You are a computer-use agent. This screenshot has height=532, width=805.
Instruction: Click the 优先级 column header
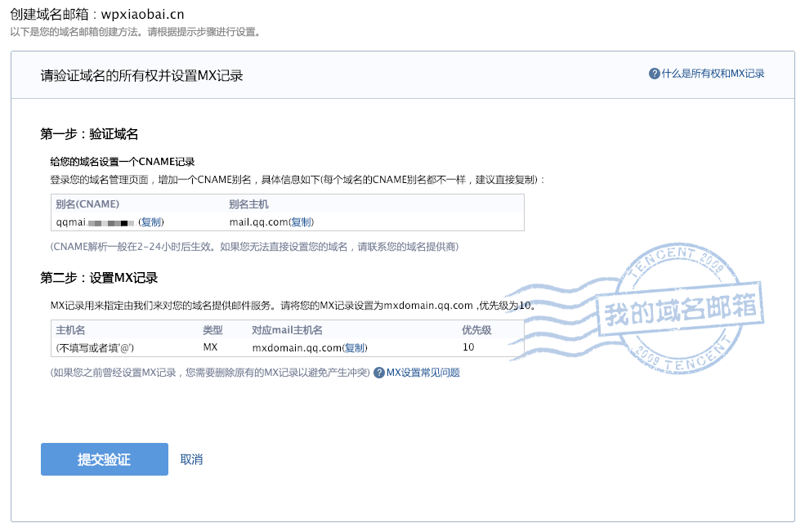(x=476, y=330)
